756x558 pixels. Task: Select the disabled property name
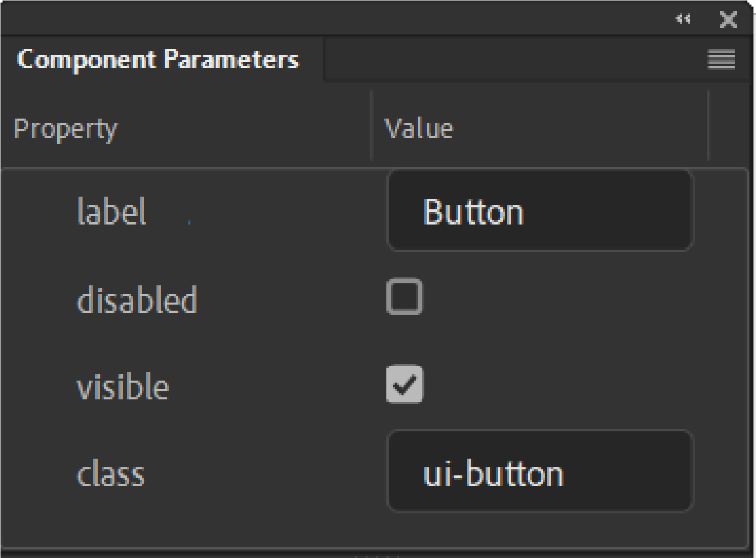pos(136,299)
